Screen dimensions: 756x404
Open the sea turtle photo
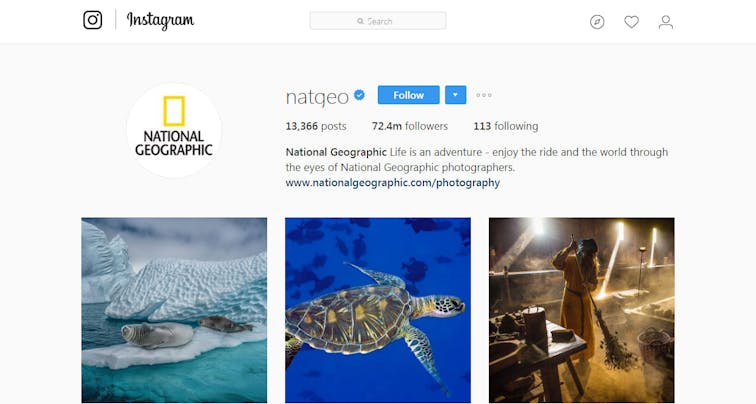(x=378, y=310)
